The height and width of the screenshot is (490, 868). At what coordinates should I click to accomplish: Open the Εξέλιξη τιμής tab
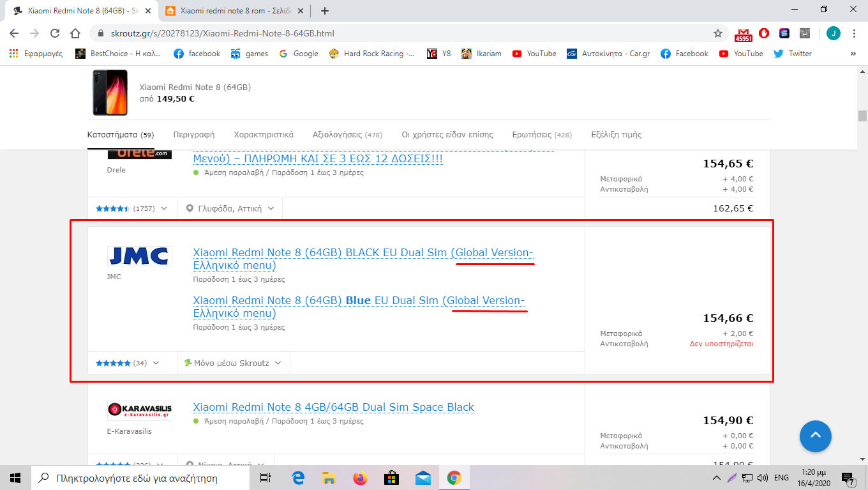point(617,135)
